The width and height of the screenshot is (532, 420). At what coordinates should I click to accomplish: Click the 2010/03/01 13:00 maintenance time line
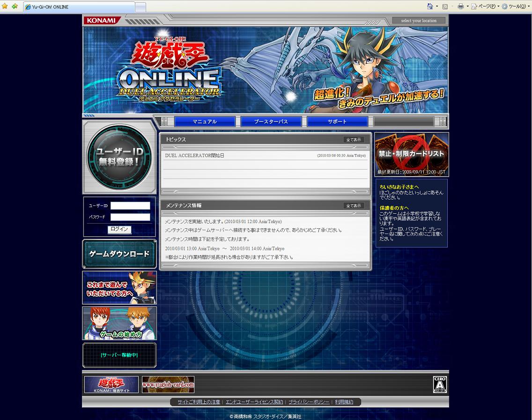[225, 248]
